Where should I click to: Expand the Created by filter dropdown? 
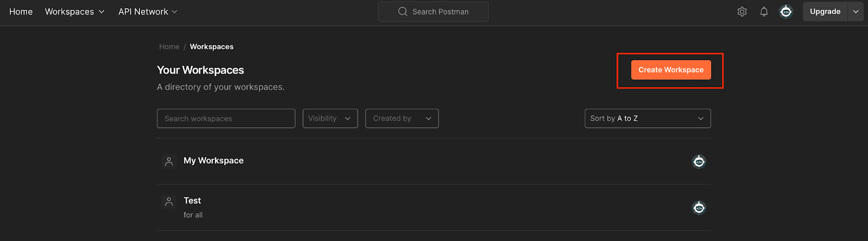pyautogui.click(x=401, y=119)
